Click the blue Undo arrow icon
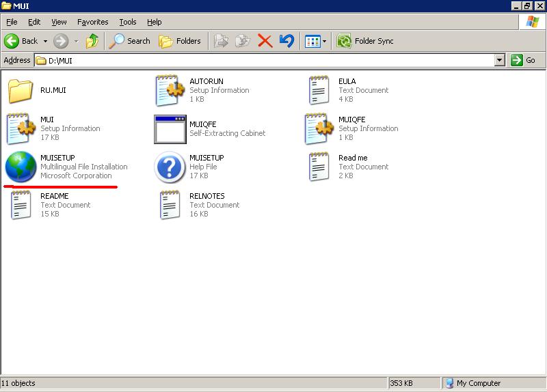Screen dimensions: 547x392 286,41
